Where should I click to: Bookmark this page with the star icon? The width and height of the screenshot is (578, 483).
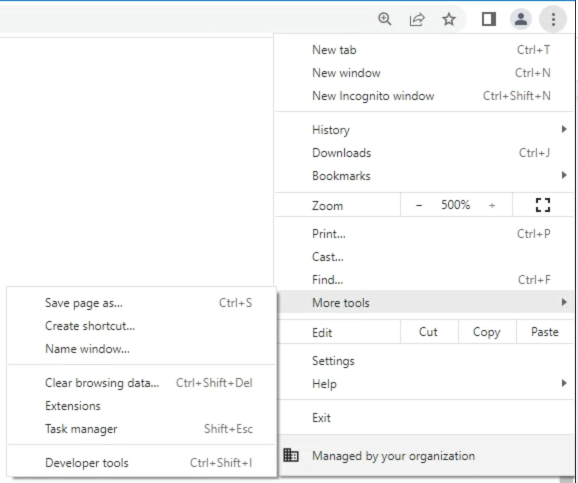click(449, 19)
